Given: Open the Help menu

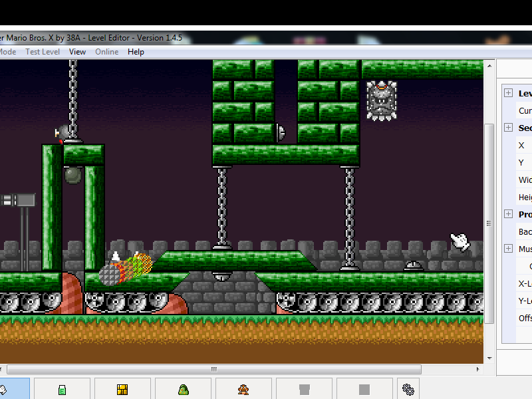Looking at the screenshot, I should [x=136, y=52].
